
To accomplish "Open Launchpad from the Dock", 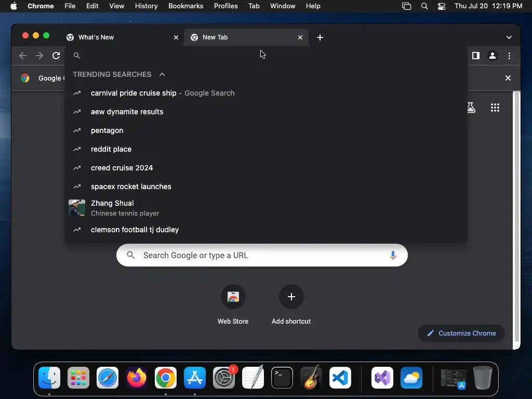I will (78, 378).
